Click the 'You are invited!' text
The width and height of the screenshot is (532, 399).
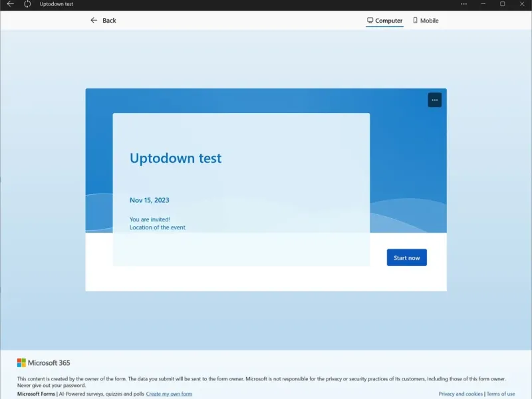[x=150, y=219]
